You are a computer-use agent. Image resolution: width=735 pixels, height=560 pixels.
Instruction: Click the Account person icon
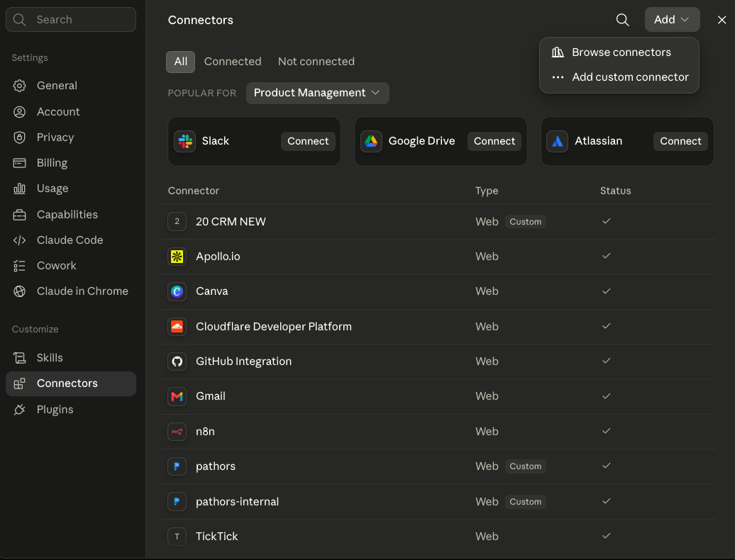[19, 112]
